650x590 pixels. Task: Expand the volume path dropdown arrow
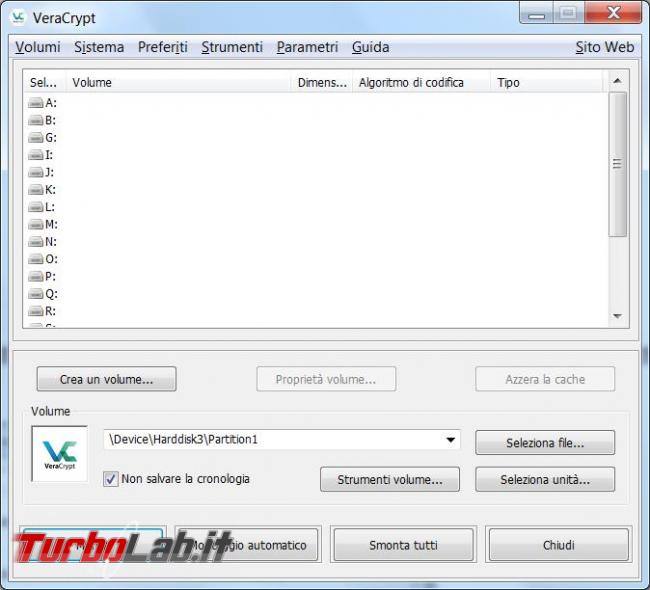pyautogui.click(x=451, y=439)
